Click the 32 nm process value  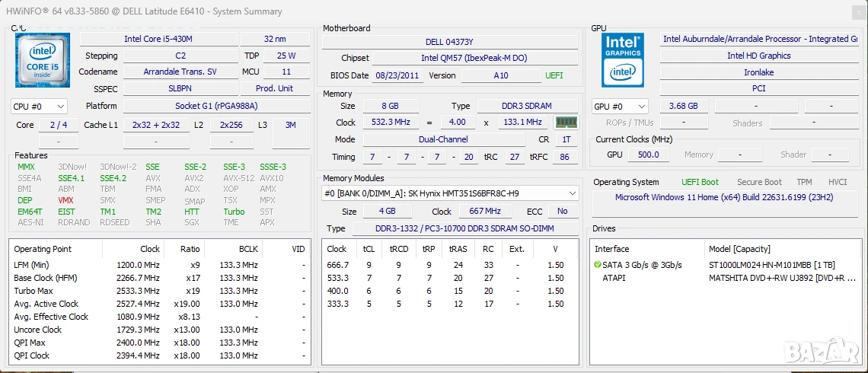pyautogui.click(x=275, y=39)
